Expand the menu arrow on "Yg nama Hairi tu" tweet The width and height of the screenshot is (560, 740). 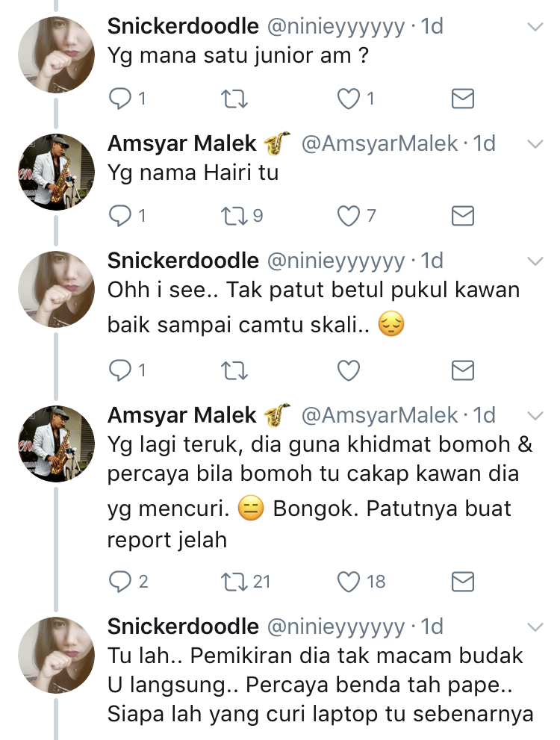point(535,143)
